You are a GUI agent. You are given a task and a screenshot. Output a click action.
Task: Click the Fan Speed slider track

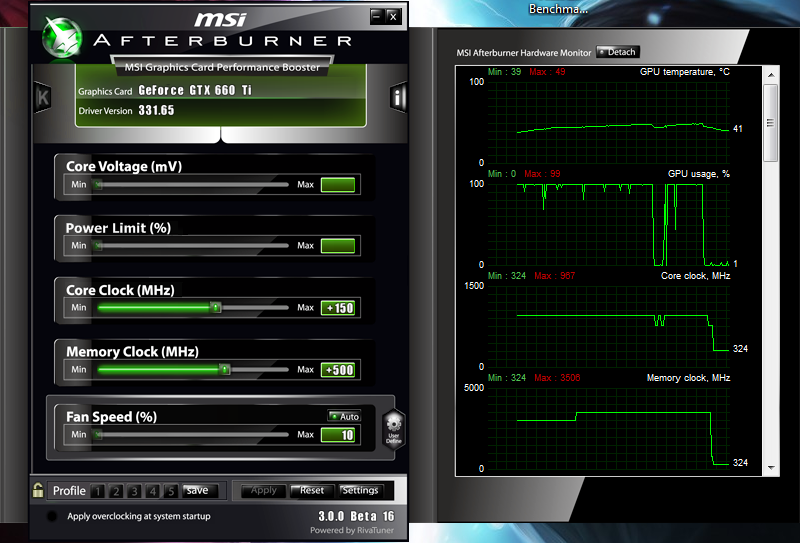coord(193,434)
